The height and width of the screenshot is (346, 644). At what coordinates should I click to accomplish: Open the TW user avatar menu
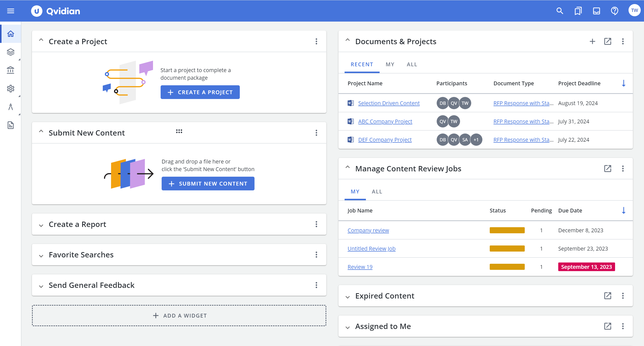point(634,10)
